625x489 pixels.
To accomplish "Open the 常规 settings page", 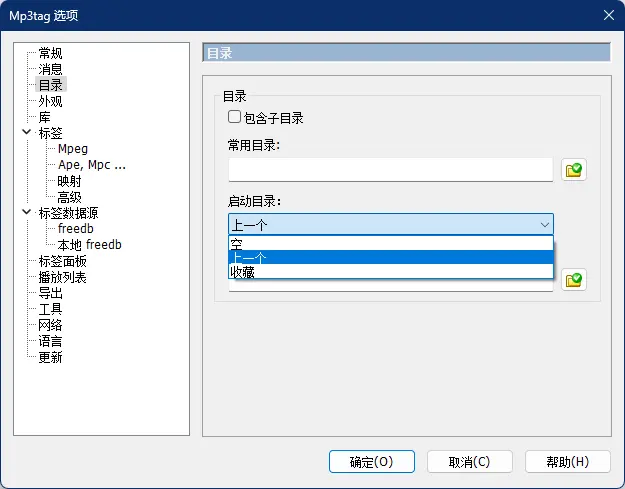I will click(x=51, y=53).
